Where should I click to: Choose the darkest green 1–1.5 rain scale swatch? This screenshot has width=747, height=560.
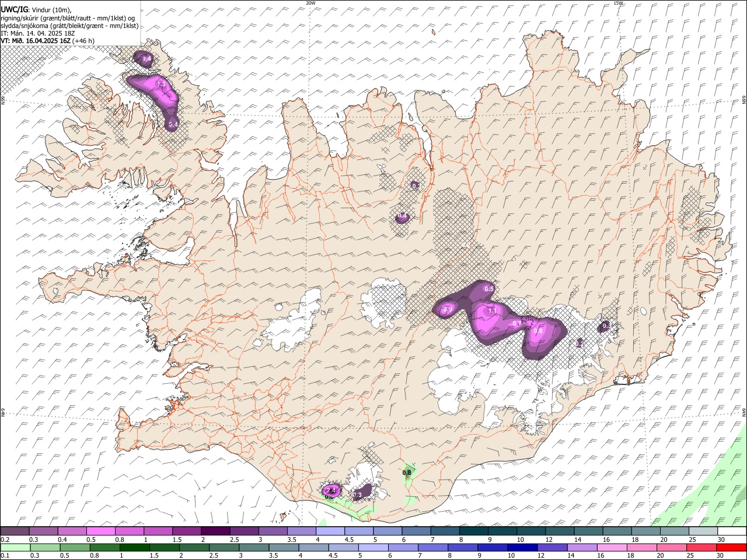pos(135,547)
